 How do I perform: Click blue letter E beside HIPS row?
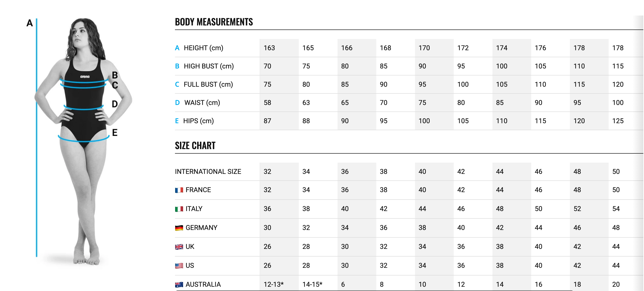tap(177, 121)
